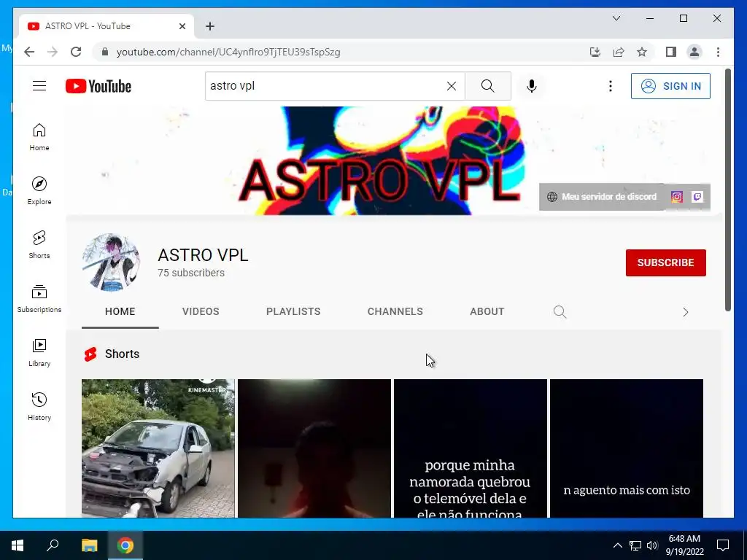Show more channel tabs with the right arrow
747x560 pixels.
[686, 312]
